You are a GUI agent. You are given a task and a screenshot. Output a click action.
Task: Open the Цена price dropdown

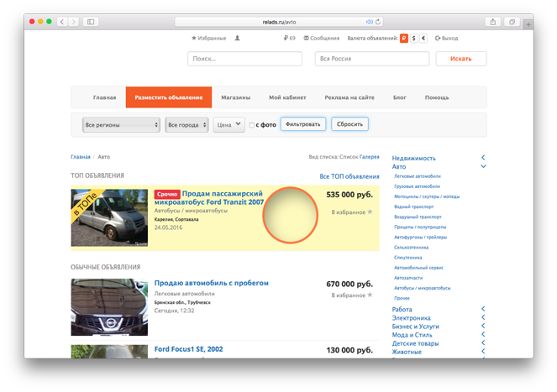(229, 124)
